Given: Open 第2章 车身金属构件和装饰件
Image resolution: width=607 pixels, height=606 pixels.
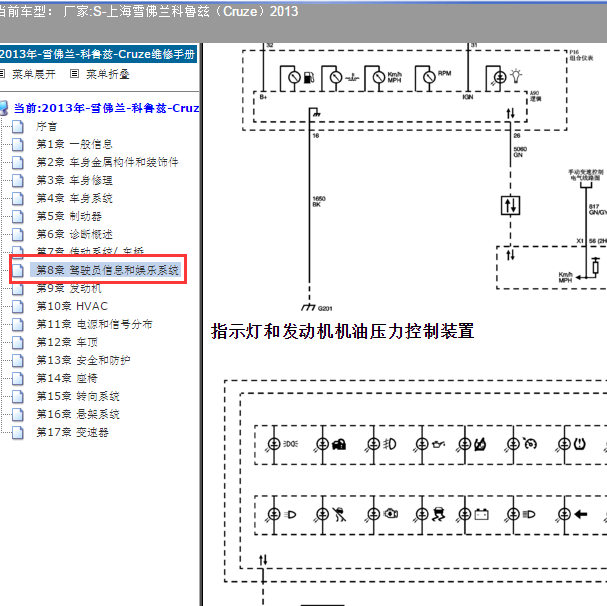Looking at the screenshot, I should 107,162.
